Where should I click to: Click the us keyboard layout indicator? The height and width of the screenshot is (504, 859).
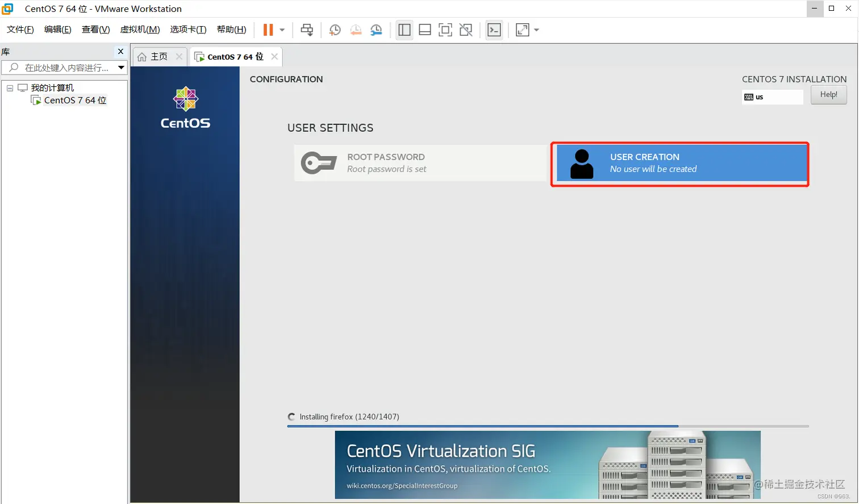(x=773, y=97)
